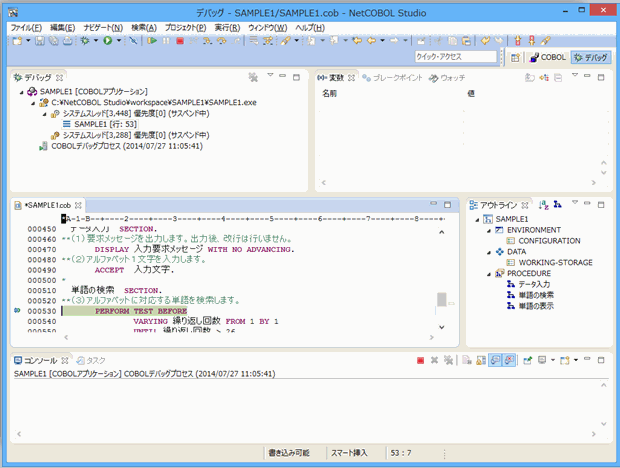Click the Suspend pause toolbar icon
The width and height of the screenshot is (620, 468).
(x=166, y=41)
